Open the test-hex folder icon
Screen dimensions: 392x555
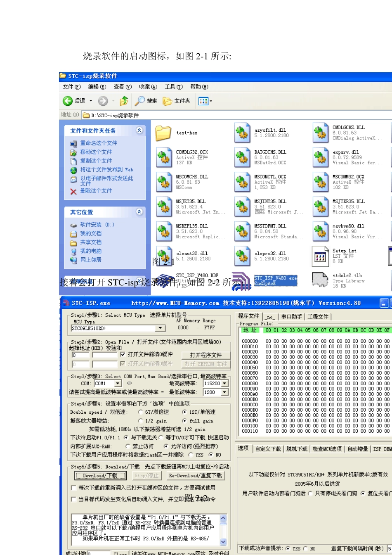(163, 133)
